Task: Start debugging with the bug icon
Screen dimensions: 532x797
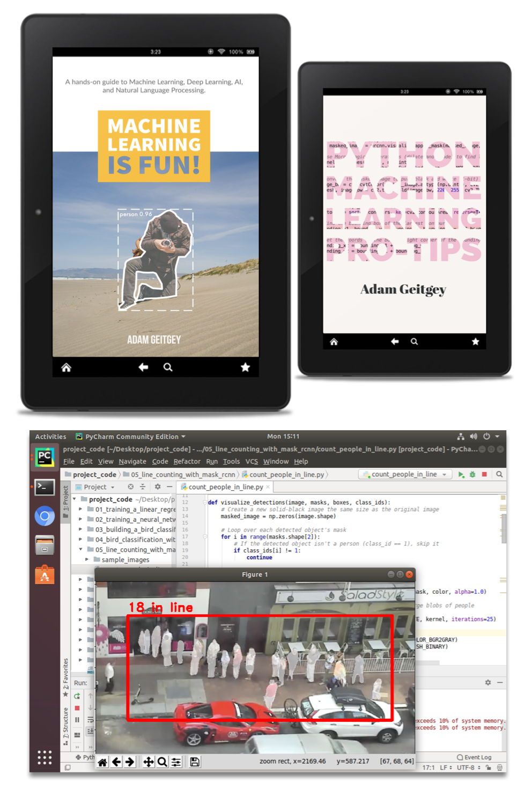Action: coord(472,475)
